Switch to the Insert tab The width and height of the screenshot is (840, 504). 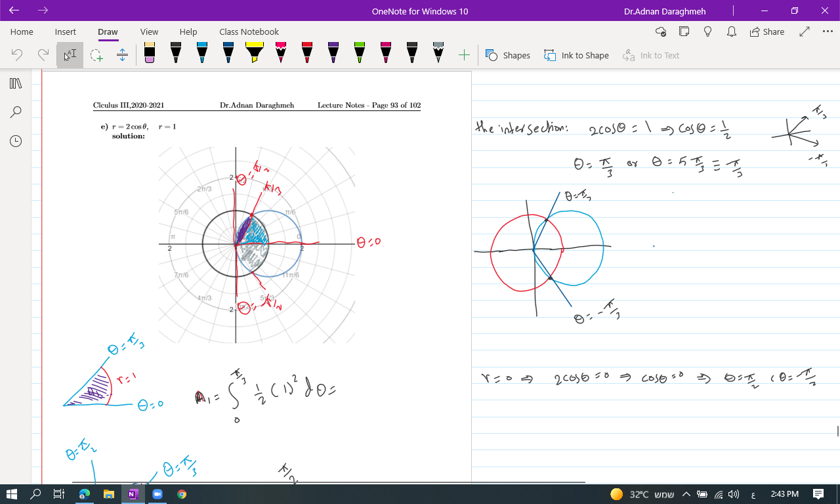(66, 31)
